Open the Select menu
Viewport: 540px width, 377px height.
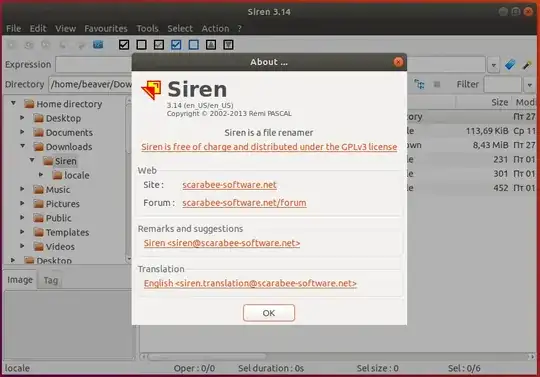point(180,28)
